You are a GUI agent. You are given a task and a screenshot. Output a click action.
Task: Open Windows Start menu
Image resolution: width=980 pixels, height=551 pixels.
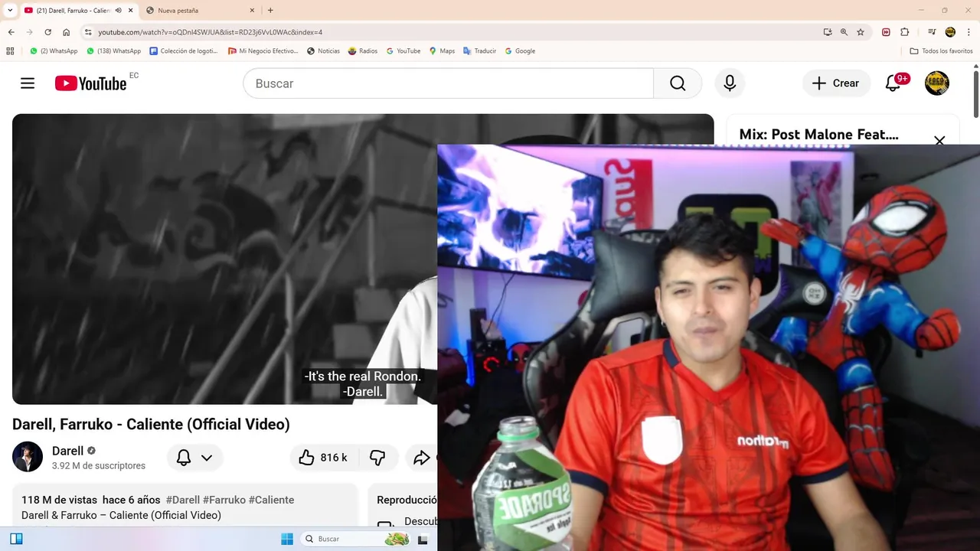click(287, 539)
